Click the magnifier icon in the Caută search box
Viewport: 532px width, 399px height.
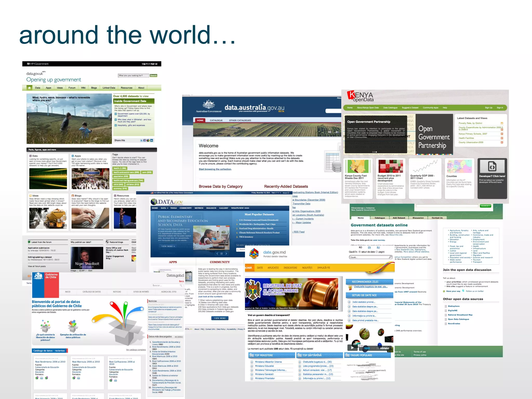(x=390, y=257)
